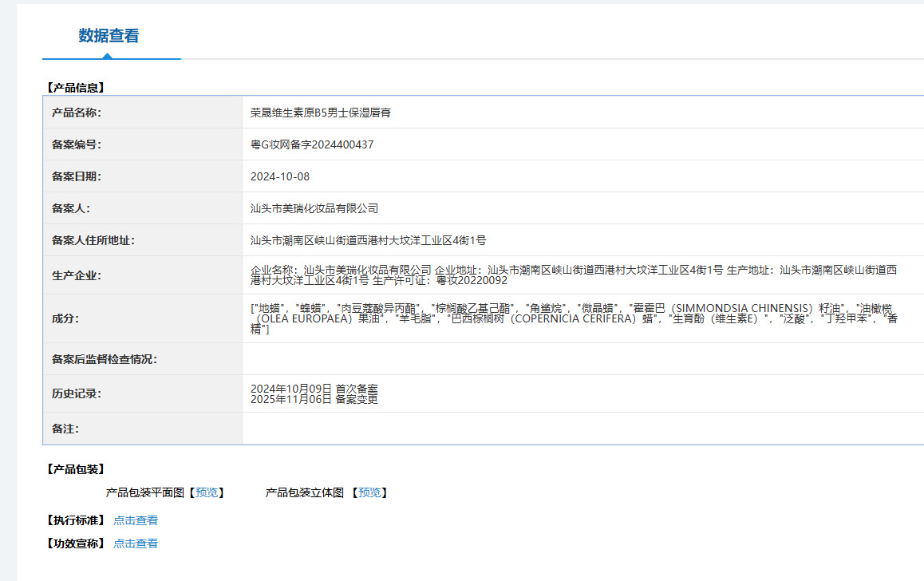Select history entry 2025年11月06日 备案变更
The height and width of the screenshot is (581, 924).
[314, 399]
